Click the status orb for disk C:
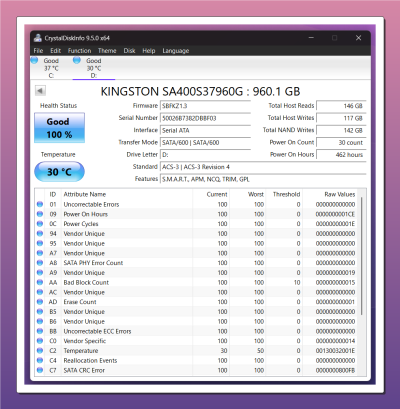This screenshot has height=409, width=400. tap(34, 60)
